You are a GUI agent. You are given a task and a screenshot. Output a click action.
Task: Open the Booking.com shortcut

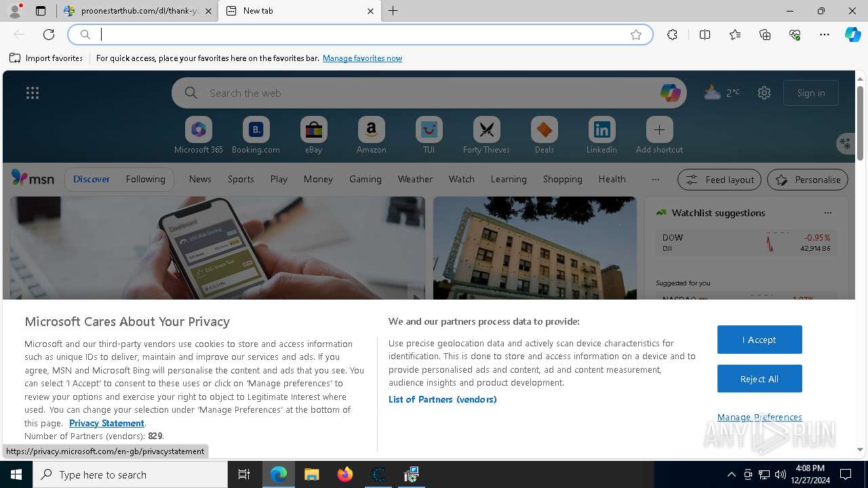pos(256,136)
